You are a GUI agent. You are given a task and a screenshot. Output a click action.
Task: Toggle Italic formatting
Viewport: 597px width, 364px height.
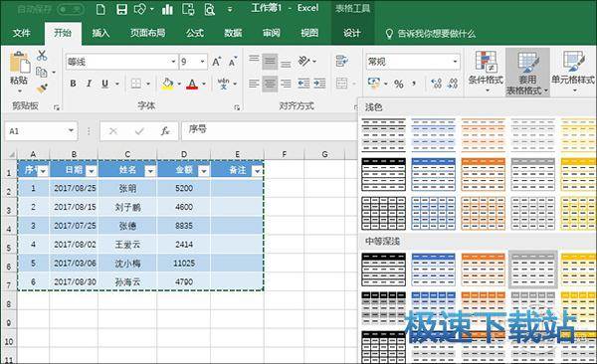point(89,84)
